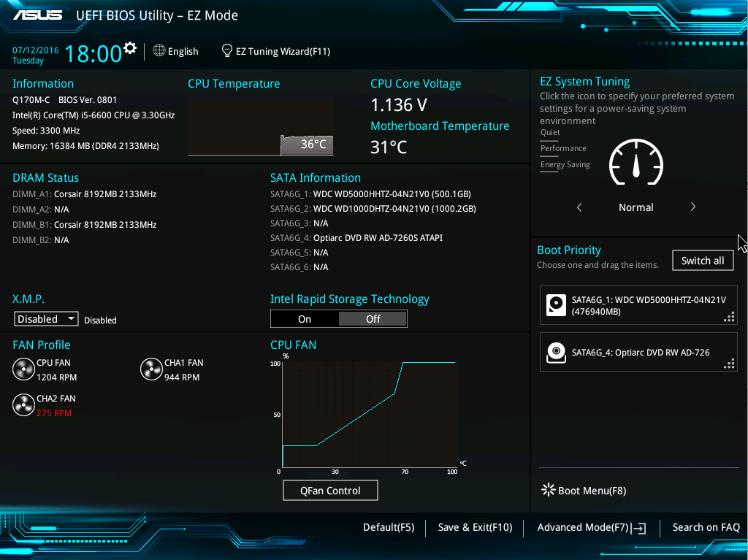Click the Memory 16384 MB info line
The image size is (748, 560).
tap(86, 146)
